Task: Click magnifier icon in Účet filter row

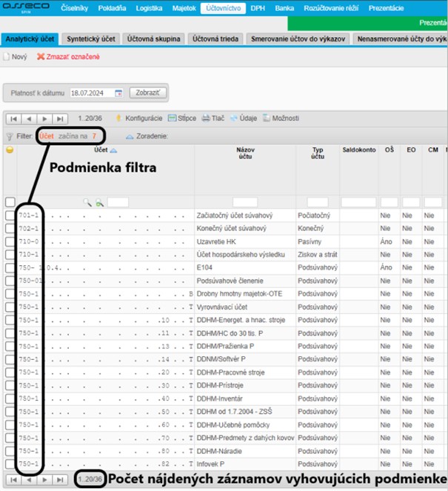Action: [87, 202]
